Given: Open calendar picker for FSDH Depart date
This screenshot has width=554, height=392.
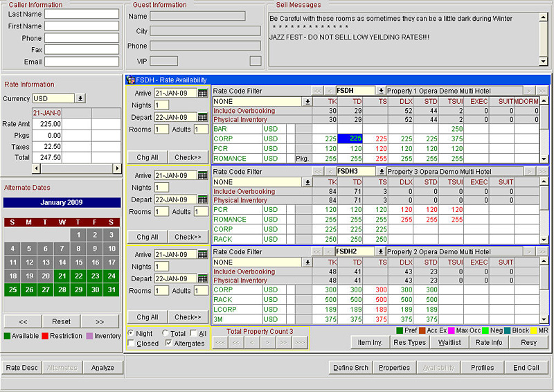Looking at the screenshot, I should tap(202, 117).
